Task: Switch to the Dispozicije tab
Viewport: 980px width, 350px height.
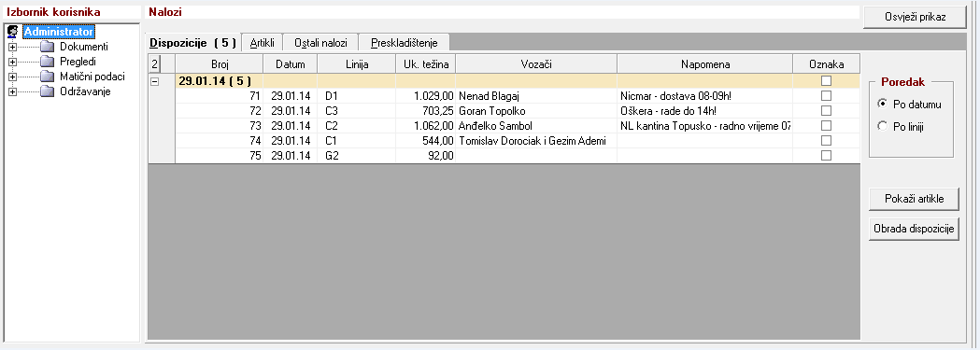Action: coord(193,42)
